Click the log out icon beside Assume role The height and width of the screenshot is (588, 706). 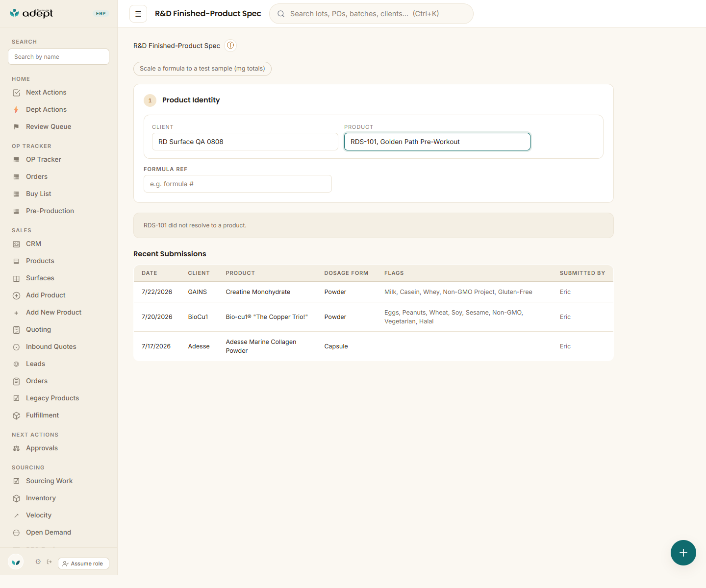50,562
